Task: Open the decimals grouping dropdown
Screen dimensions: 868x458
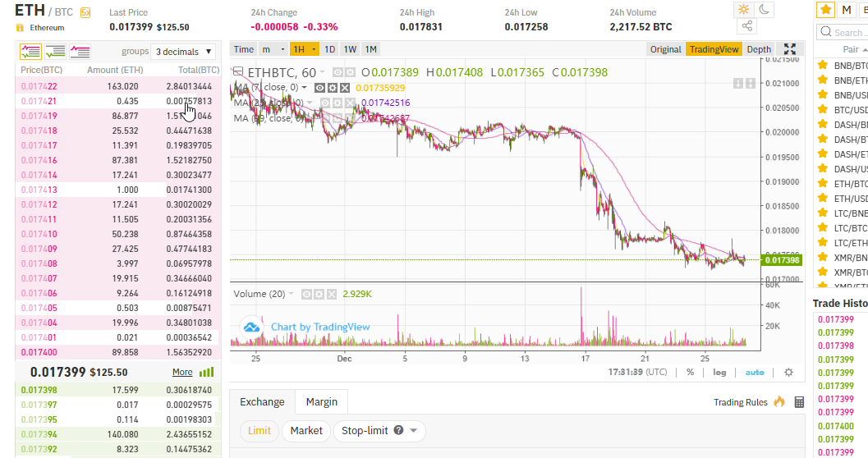Action: pos(184,52)
